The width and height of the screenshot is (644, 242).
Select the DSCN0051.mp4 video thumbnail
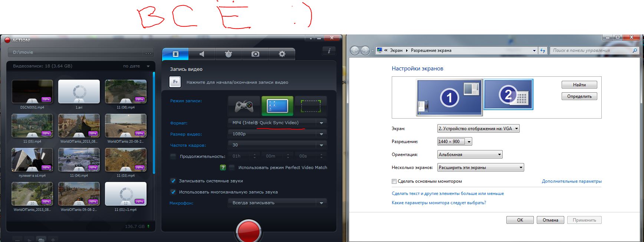tap(32, 92)
